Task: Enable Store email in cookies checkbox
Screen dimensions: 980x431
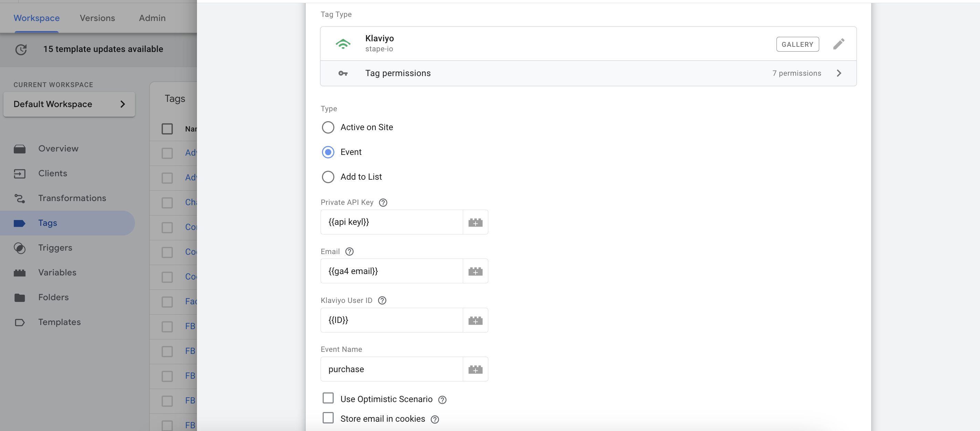Action: [327, 419]
